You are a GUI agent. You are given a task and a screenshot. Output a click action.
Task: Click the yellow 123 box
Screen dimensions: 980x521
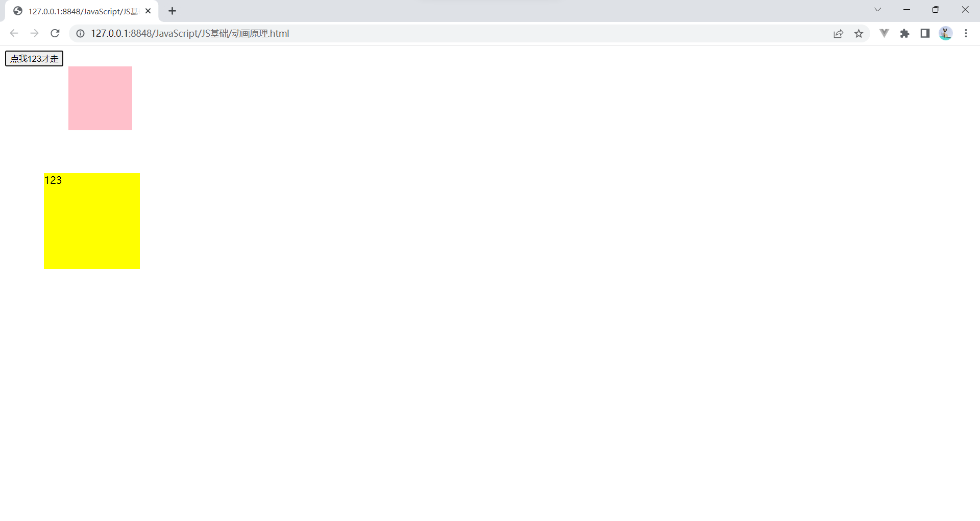pos(92,221)
